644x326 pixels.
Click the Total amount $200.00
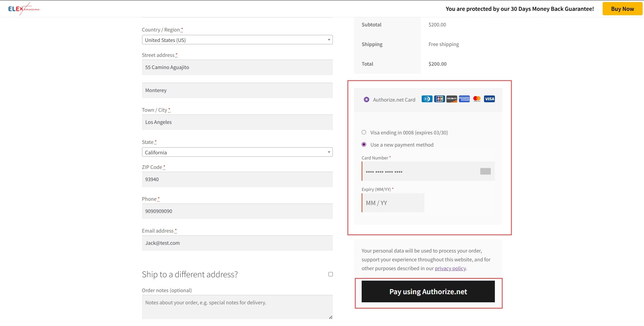tap(438, 64)
